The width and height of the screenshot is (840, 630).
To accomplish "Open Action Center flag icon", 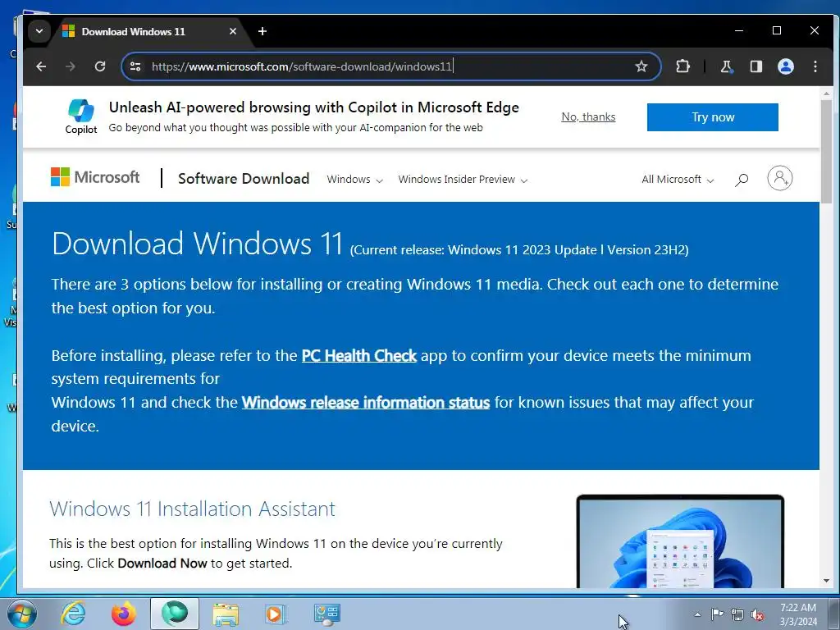I will [717, 614].
